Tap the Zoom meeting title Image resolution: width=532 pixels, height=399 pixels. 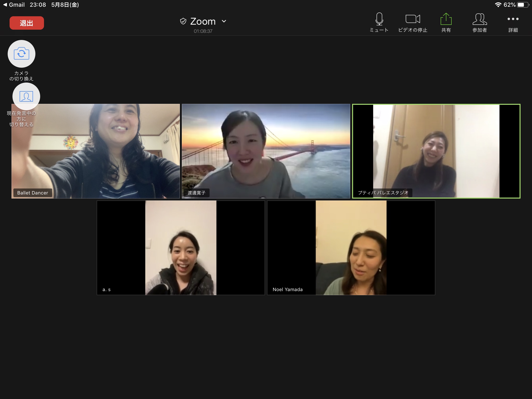[x=203, y=21]
